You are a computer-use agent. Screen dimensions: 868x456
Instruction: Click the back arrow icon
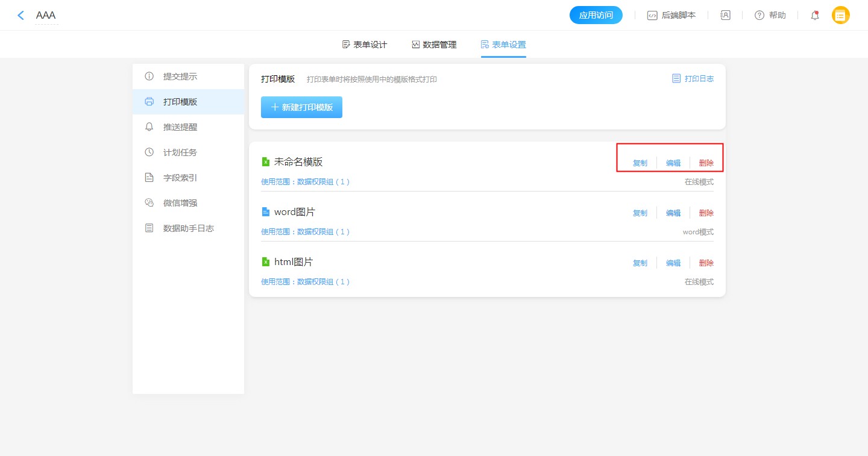(21, 16)
